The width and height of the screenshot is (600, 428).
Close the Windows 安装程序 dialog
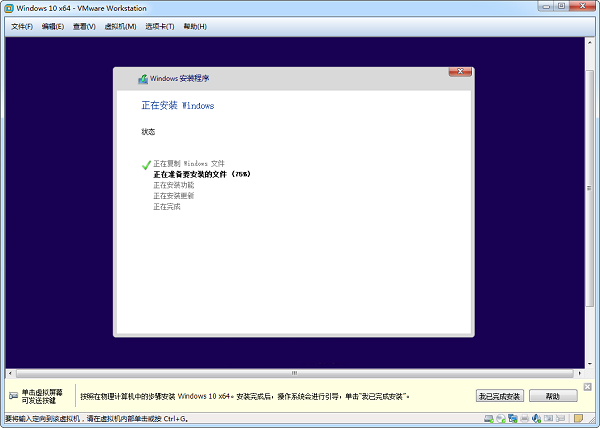[x=460, y=72]
